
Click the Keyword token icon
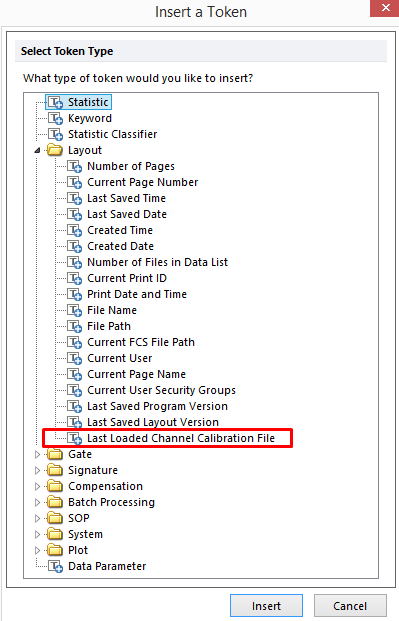pyautogui.click(x=55, y=118)
